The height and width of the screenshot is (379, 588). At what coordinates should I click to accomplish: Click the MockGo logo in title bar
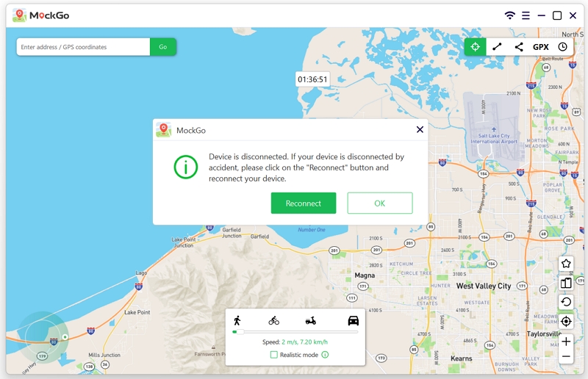pyautogui.click(x=41, y=15)
